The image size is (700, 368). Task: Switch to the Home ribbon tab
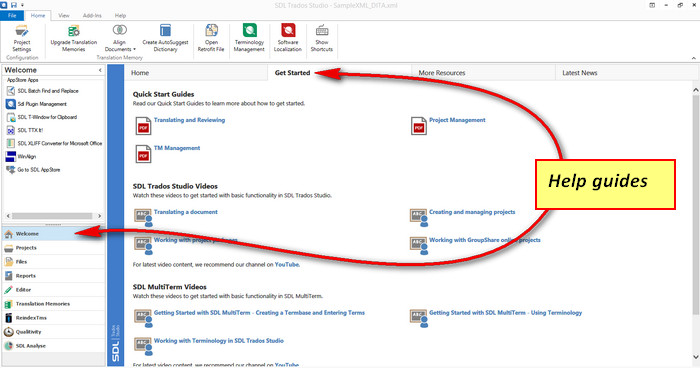(38, 15)
